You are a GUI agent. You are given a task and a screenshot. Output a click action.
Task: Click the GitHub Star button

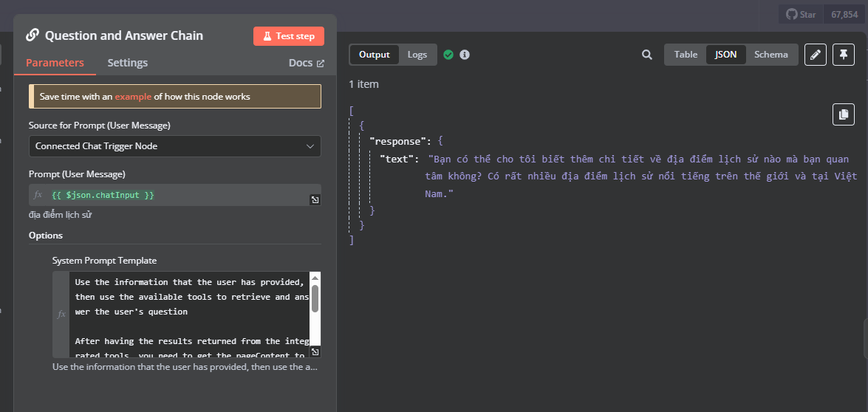pos(801,14)
